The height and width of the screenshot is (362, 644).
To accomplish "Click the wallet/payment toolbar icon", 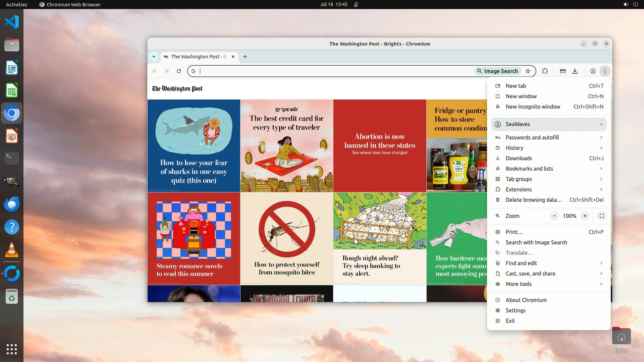I will [x=563, y=71].
